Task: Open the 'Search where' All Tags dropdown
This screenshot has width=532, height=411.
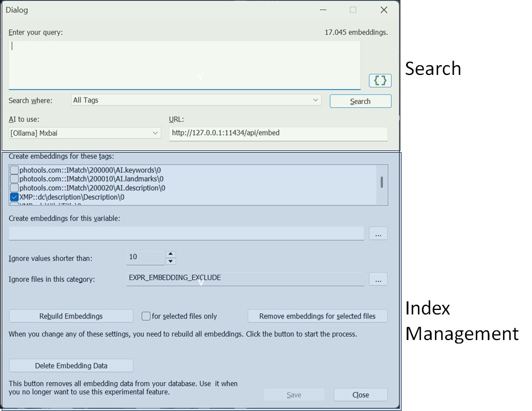Action: point(315,99)
